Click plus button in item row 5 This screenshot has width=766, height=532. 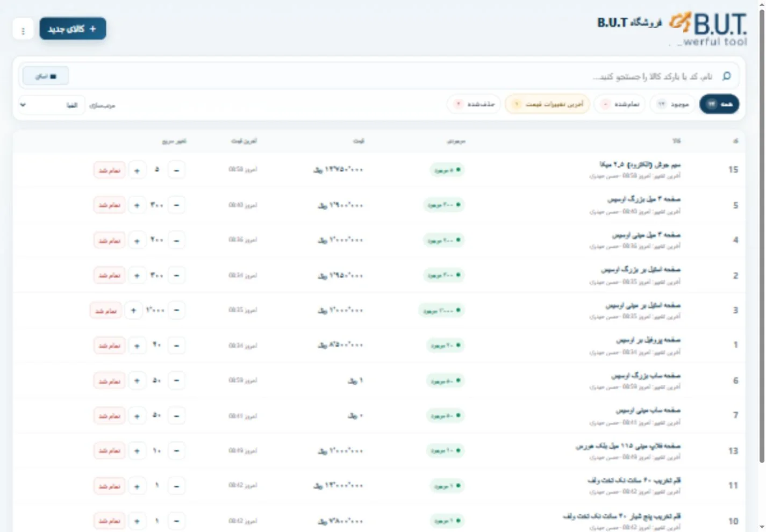137,205
